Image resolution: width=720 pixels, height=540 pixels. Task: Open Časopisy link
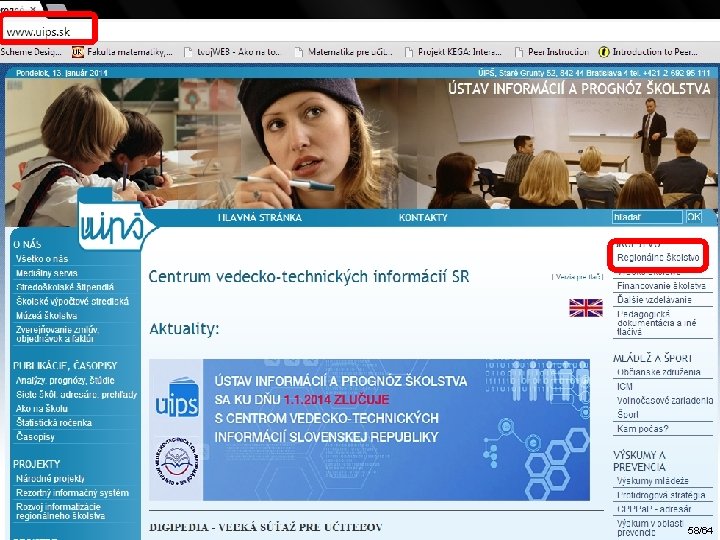point(35,437)
